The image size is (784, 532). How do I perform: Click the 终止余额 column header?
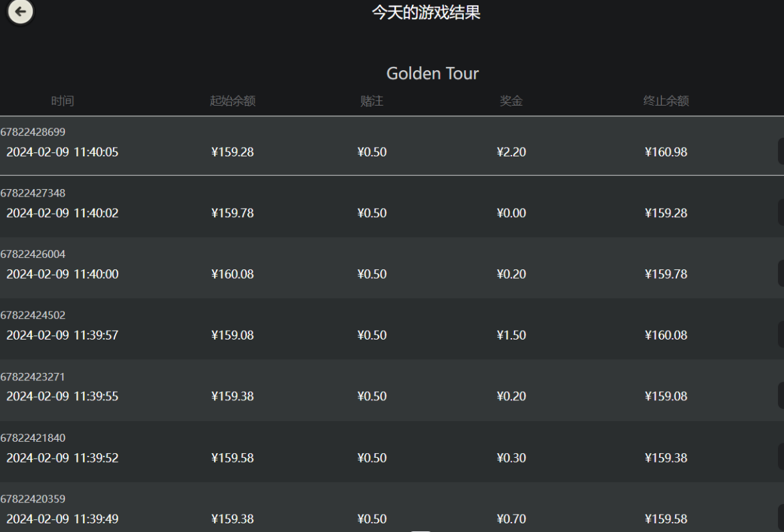(666, 101)
